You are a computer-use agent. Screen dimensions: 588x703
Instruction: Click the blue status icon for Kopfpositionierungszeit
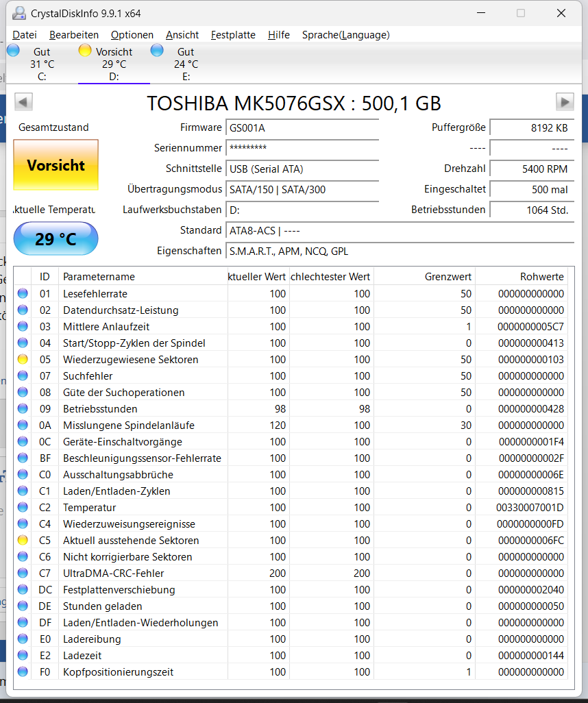23,671
